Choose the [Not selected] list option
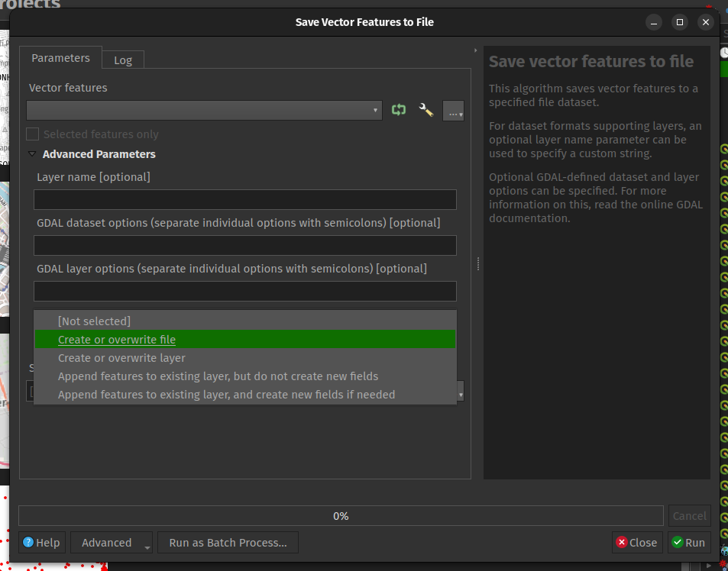 click(x=94, y=321)
